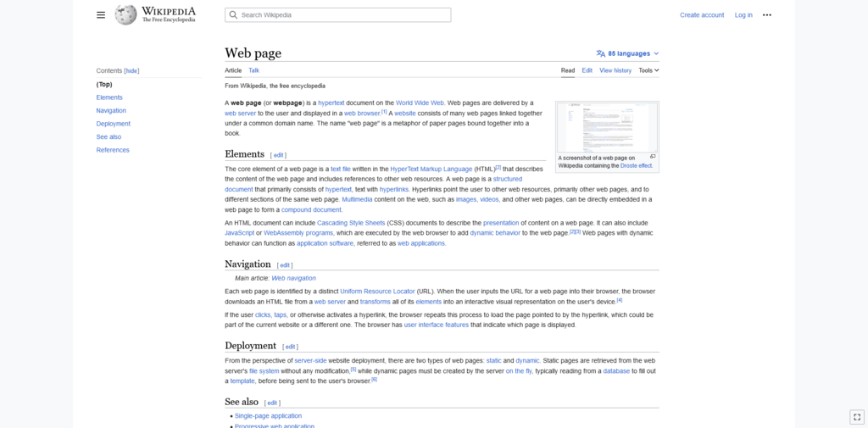Screen dimensions: 868x428
Task: Open the Tools dropdown menu
Action: (648, 70)
